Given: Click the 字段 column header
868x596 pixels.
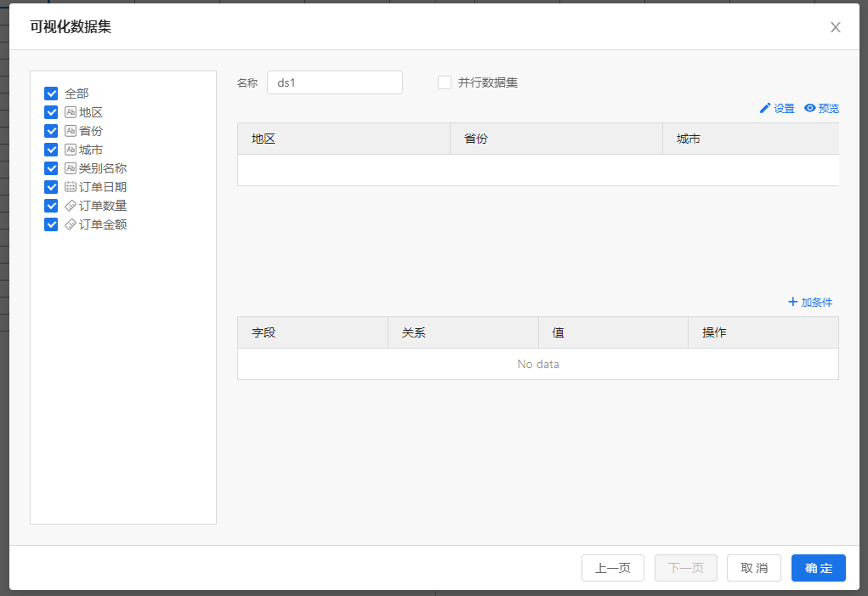Looking at the screenshot, I should [313, 332].
